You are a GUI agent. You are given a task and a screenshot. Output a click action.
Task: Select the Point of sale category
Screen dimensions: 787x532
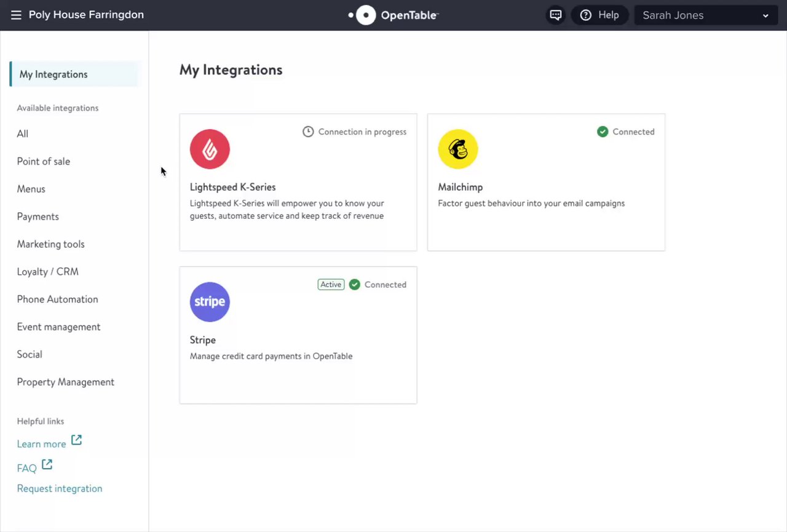coord(44,161)
